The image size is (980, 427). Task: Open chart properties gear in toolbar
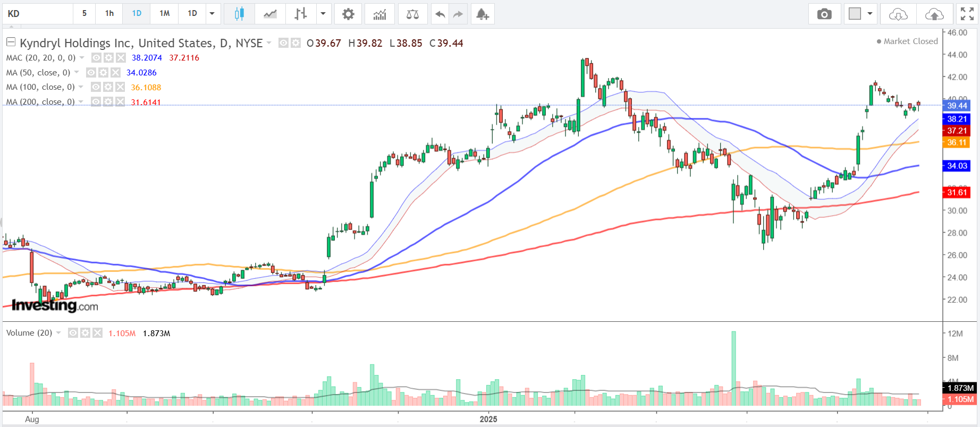coord(348,14)
